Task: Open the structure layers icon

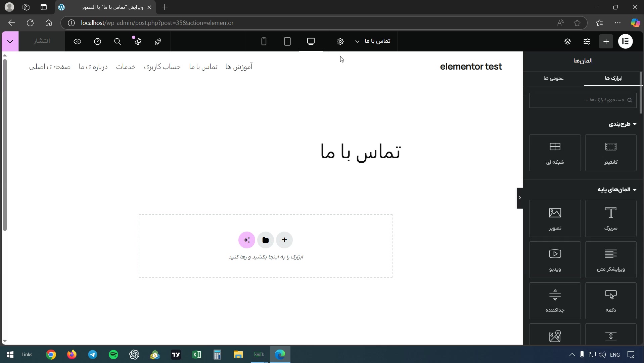Action: (567, 41)
